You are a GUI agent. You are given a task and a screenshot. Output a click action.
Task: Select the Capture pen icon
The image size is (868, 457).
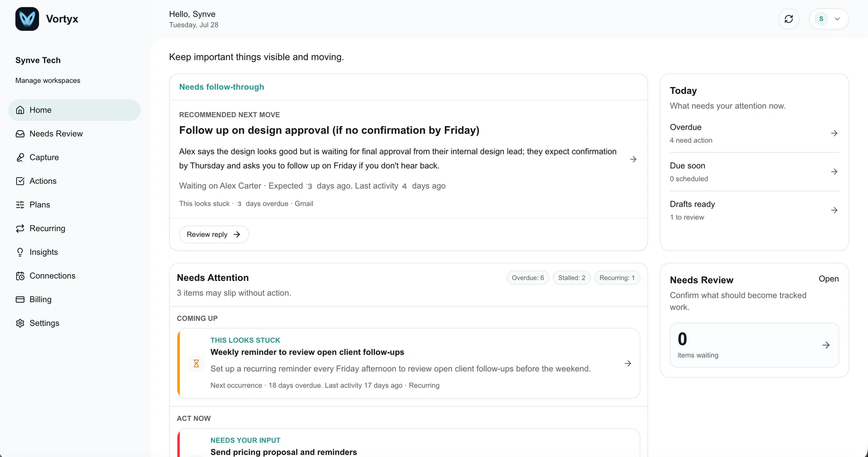tap(20, 157)
